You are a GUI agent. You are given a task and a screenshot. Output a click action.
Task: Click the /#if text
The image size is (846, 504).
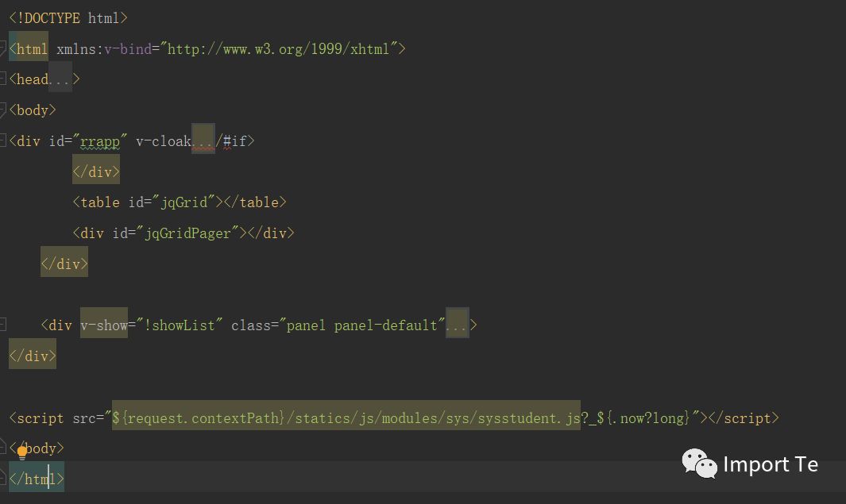tap(231, 142)
